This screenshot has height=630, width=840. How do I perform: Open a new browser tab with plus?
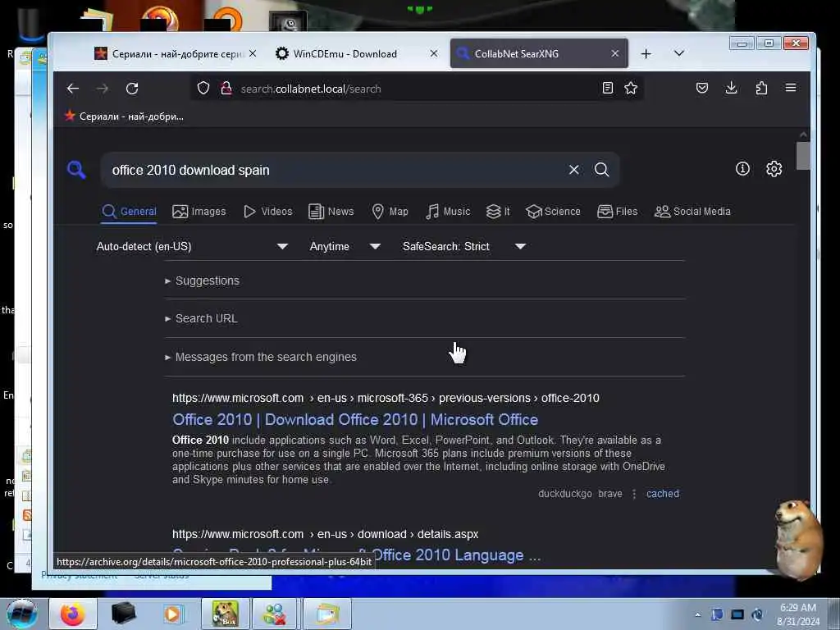646,53
